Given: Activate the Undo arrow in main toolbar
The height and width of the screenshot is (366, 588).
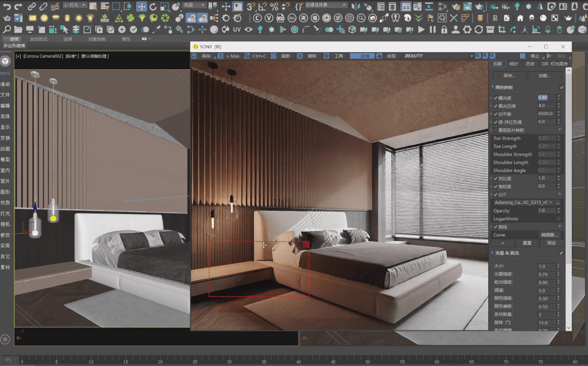Looking at the screenshot, I should 7,6.
